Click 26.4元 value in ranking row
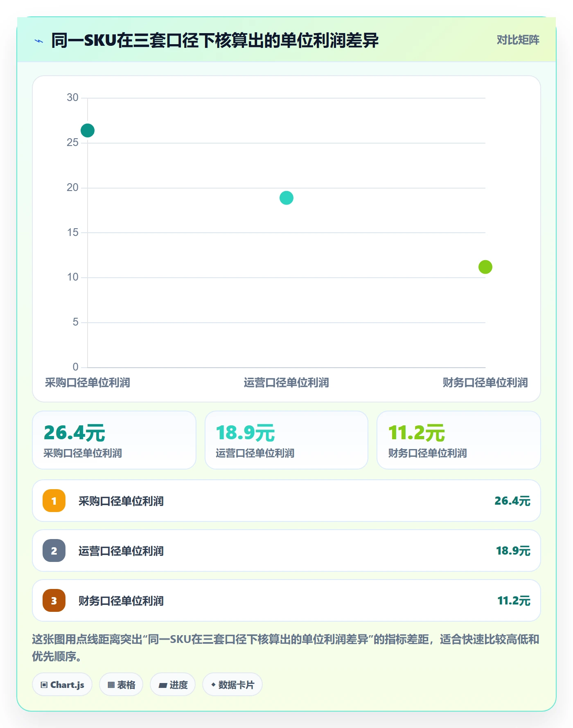 [512, 501]
